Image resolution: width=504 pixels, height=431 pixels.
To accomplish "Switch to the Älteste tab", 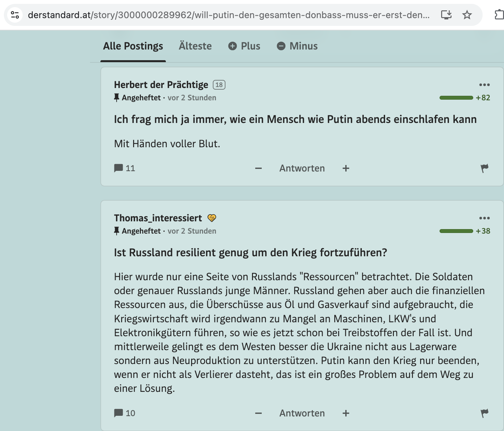I will tap(195, 46).
